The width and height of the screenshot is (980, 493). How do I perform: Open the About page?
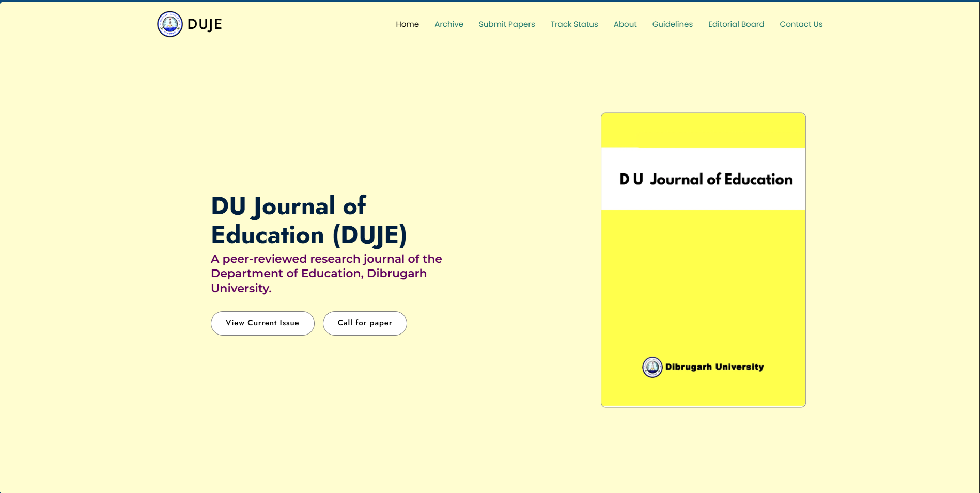625,24
